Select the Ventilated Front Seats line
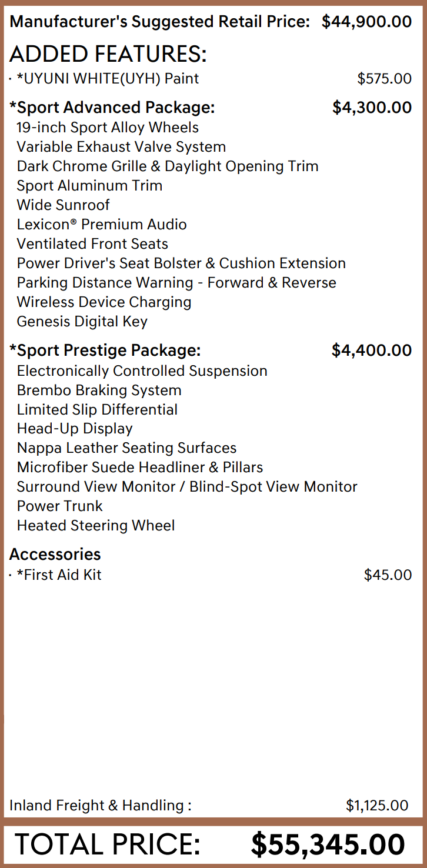This screenshot has height=868, width=427. (92, 244)
